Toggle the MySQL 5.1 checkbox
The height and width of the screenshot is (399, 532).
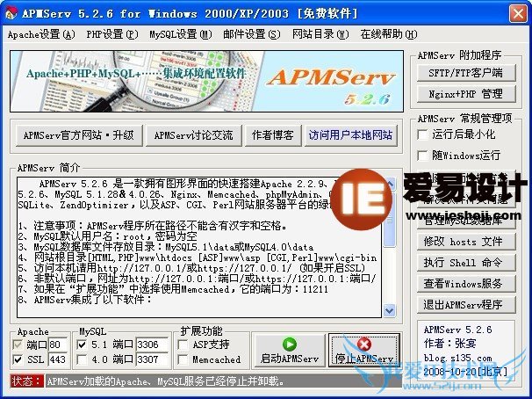click(x=82, y=345)
